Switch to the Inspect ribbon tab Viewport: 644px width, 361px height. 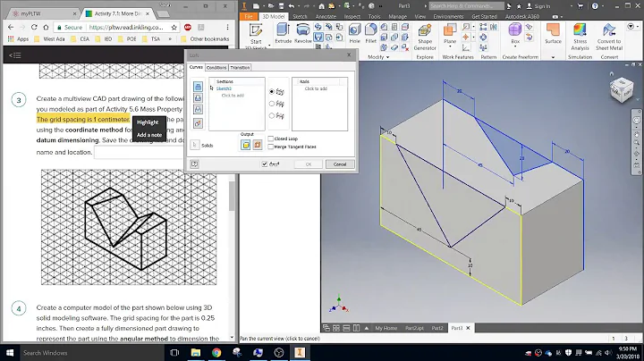352,16
